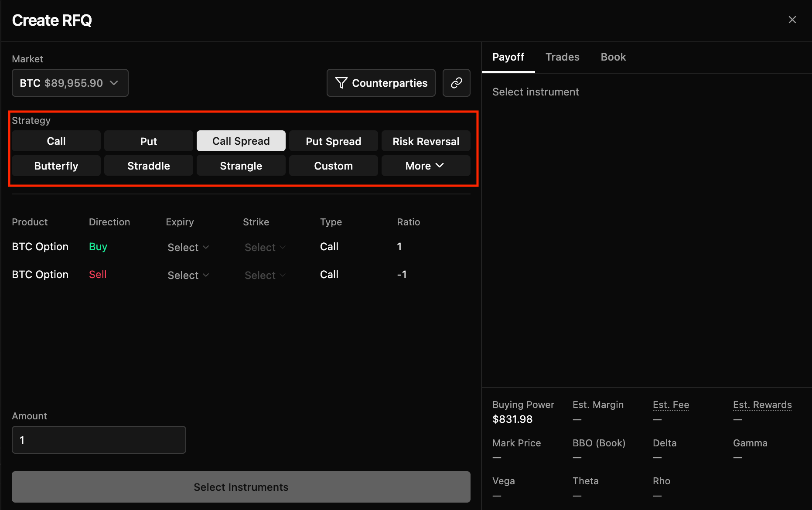
Task: Select the Call strategy
Action: [56, 141]
